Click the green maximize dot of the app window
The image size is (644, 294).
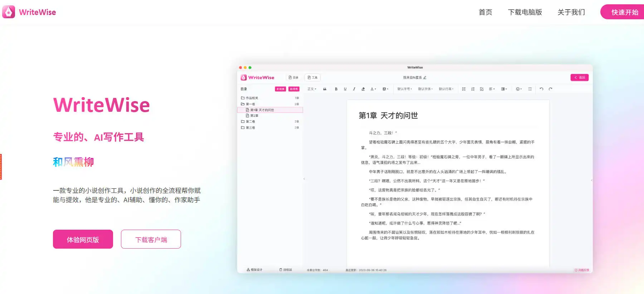250,68
